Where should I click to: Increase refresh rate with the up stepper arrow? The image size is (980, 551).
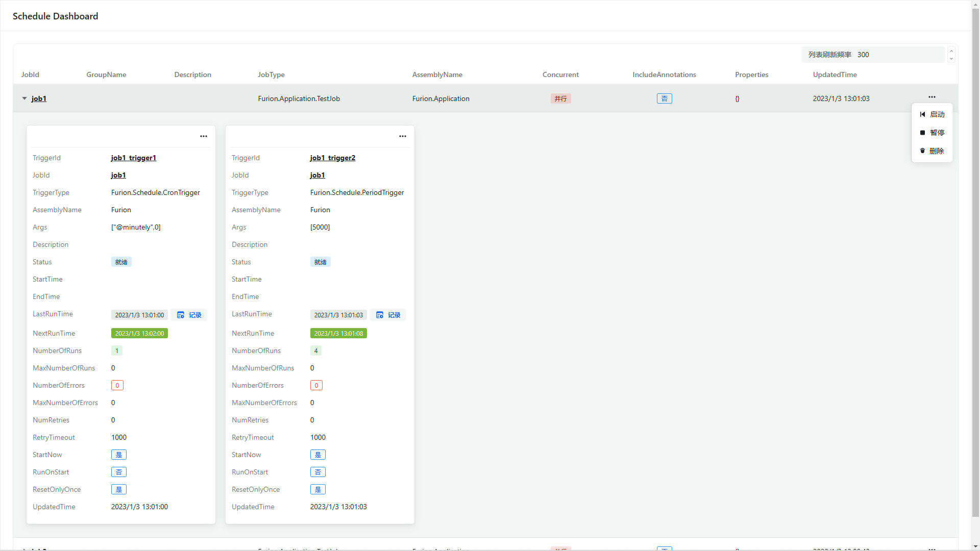(951, 51)
